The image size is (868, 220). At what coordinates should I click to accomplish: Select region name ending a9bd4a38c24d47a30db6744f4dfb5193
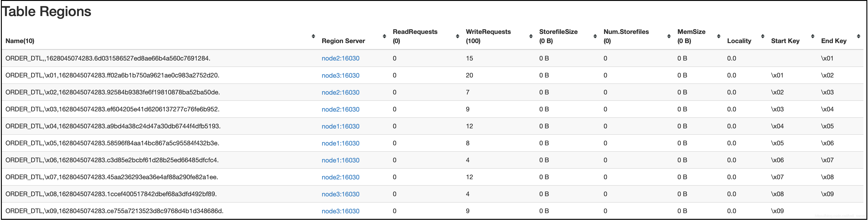pyautogui.click(x=113, y=126)
